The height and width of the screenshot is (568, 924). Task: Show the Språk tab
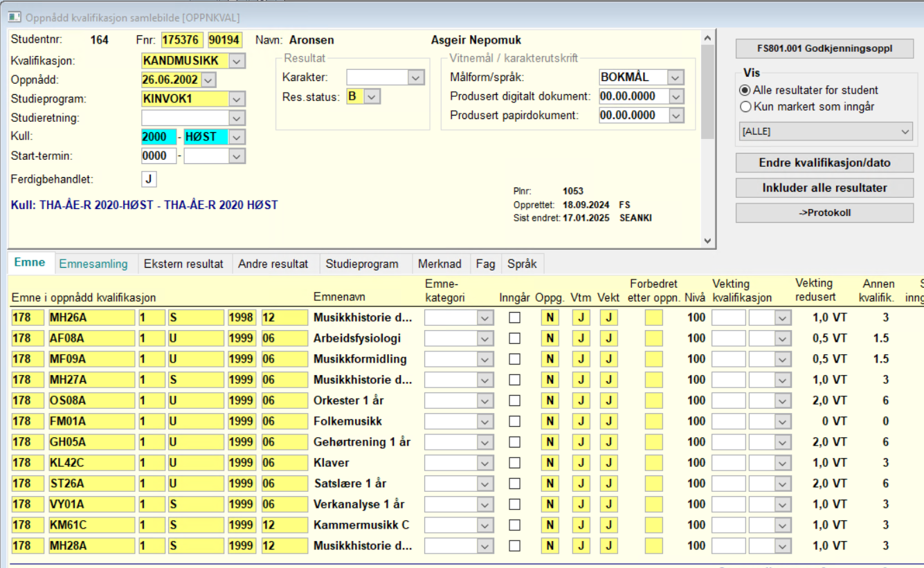[x=522, y=264]
